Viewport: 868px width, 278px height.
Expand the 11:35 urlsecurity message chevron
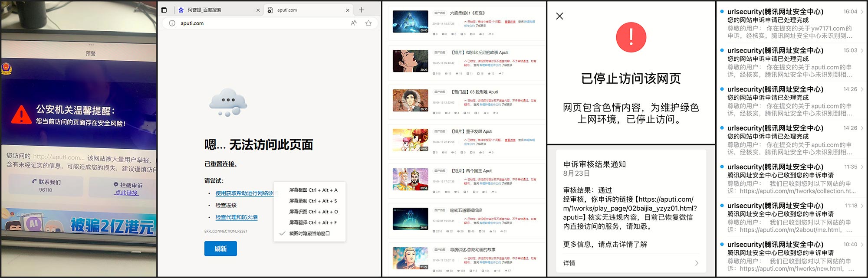(x=862, y=167)
